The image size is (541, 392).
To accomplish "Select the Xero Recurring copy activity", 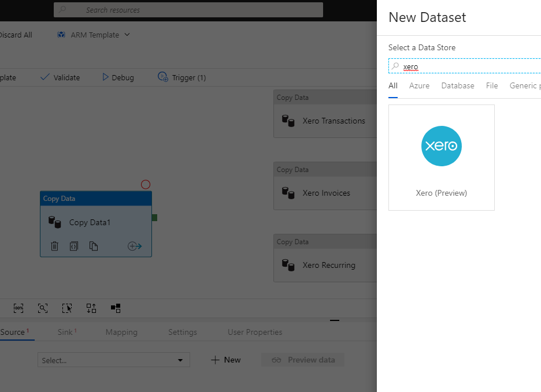I will tap(325, 258).
